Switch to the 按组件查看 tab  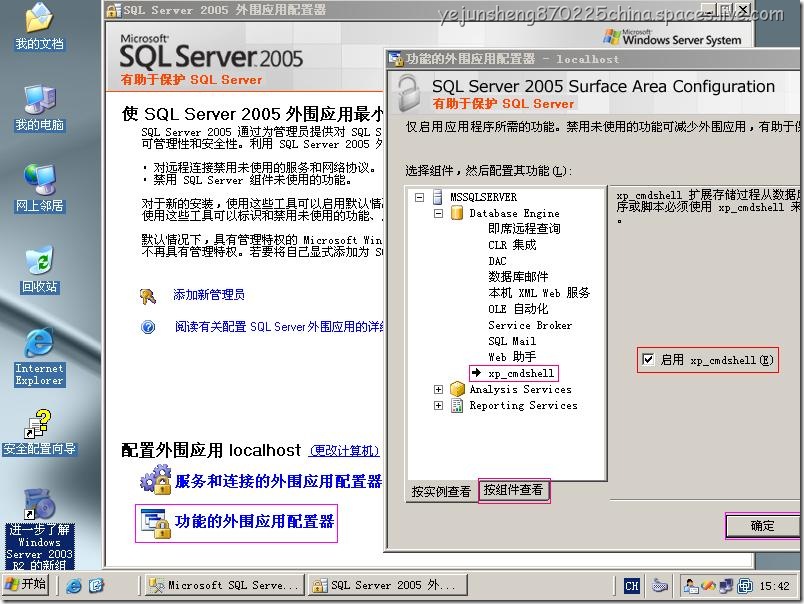(513, 490)
